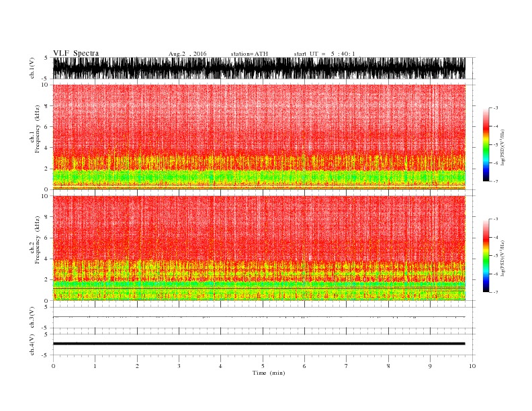Click the "4" tick on the time axis
This screenshot has height=411, width=532.
click(x=220, y=366)
